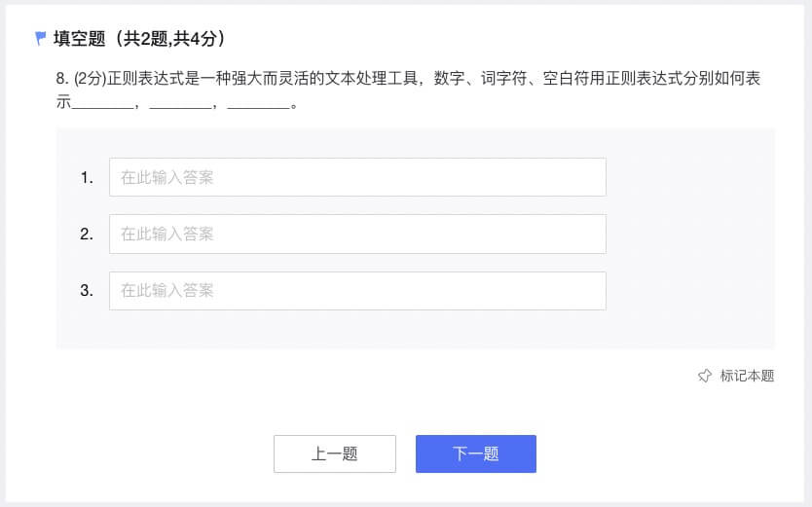Click the second blank underline in question
812x507 pixels.
180,107
